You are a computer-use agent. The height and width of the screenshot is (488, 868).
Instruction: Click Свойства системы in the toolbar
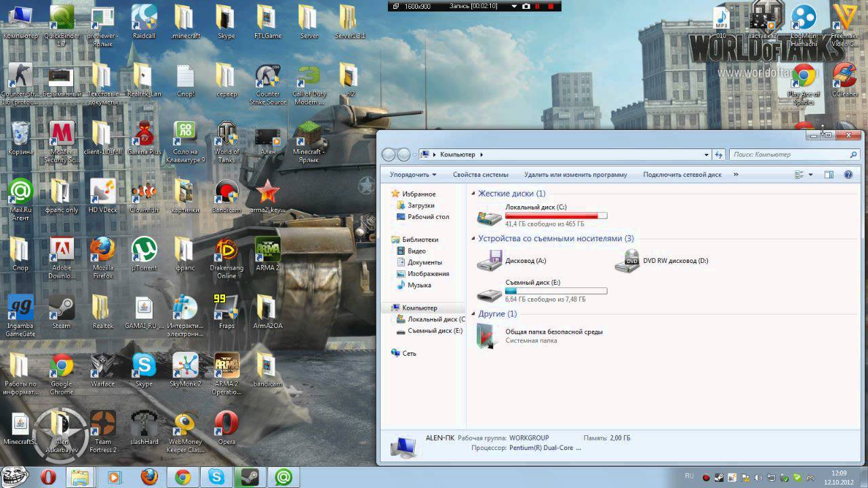[x=480, y=175]
